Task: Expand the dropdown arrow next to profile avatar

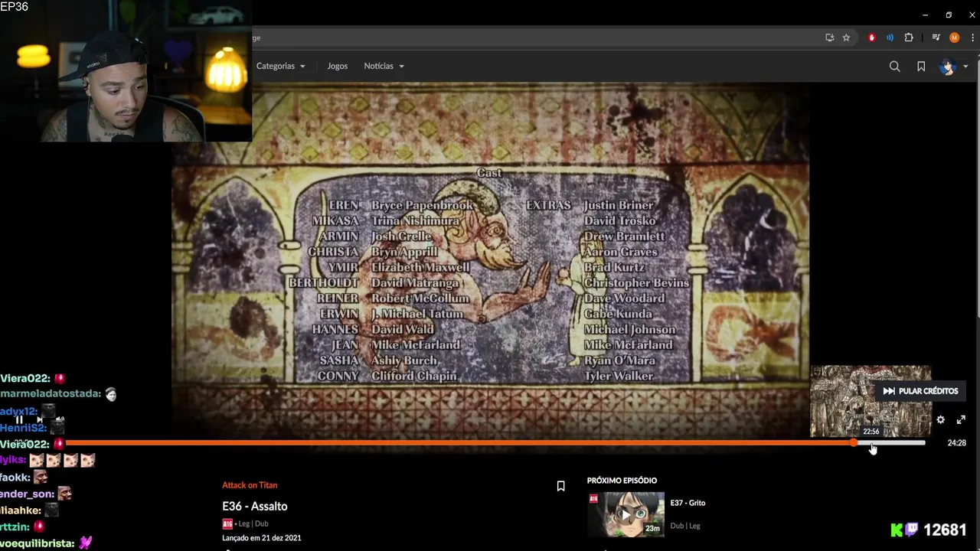Action: point(965,67)
